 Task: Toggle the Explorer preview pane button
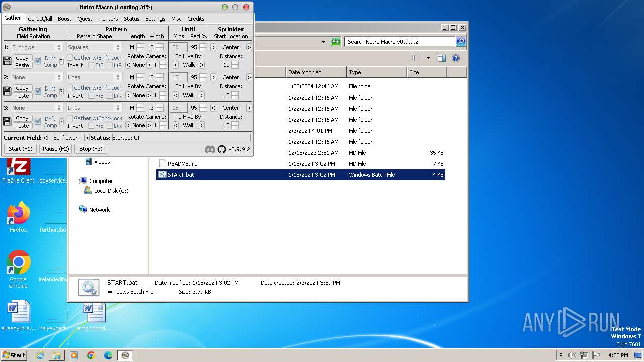click(x=441, y=58)
